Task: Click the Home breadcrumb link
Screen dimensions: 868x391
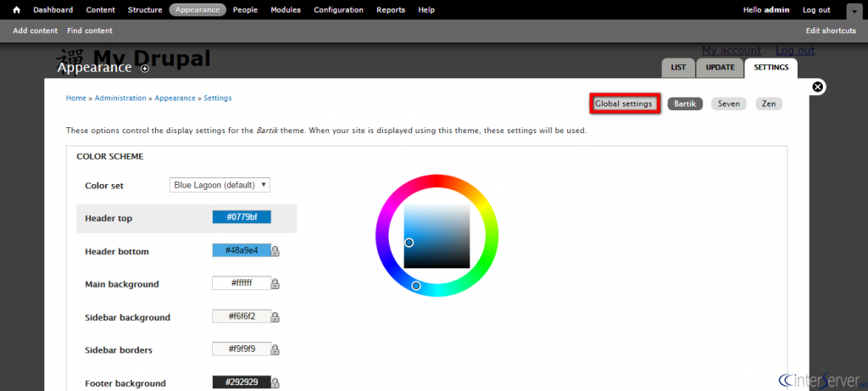Action: (x=75, y=98)
